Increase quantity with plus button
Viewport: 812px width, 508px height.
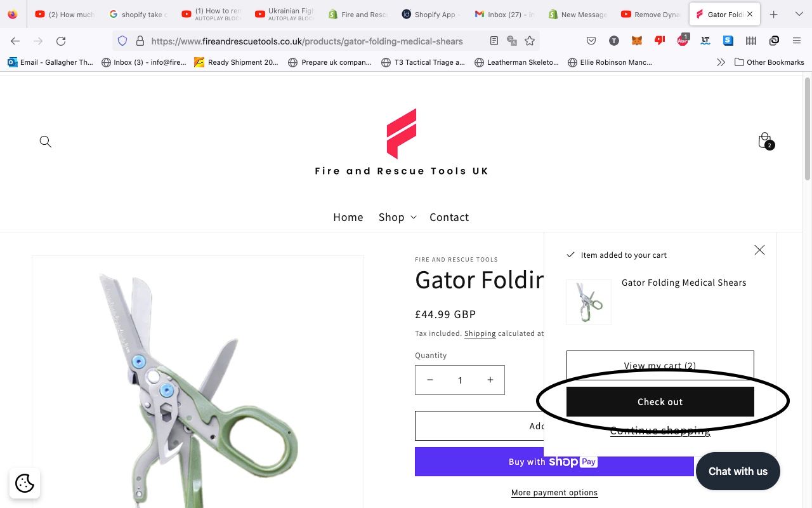coord(490,380)
